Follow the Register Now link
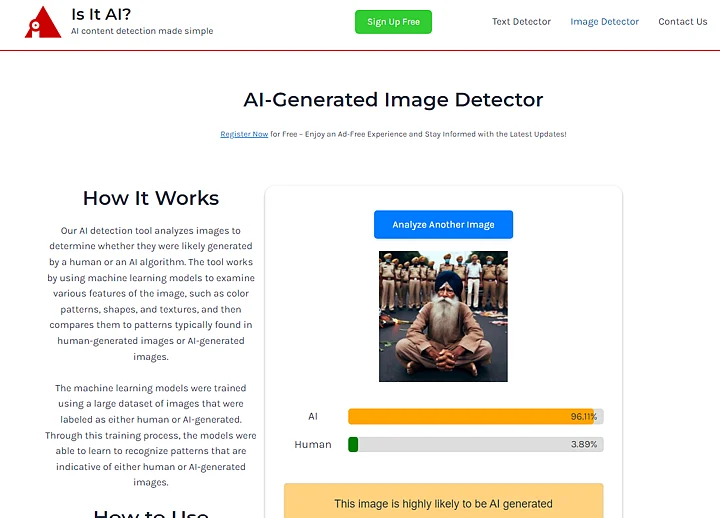Image resolution: width=720 pixels, height=518 pixels. (x=244, y=134)
